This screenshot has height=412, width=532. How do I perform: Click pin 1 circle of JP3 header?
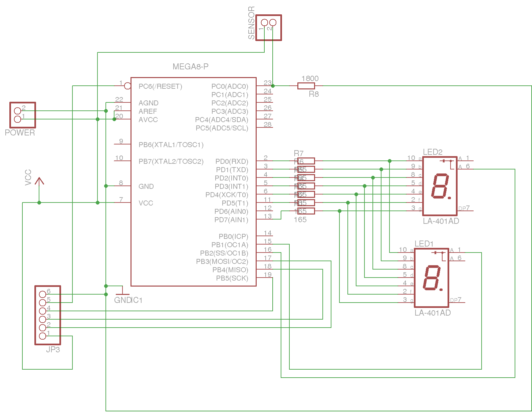point(42,336)
